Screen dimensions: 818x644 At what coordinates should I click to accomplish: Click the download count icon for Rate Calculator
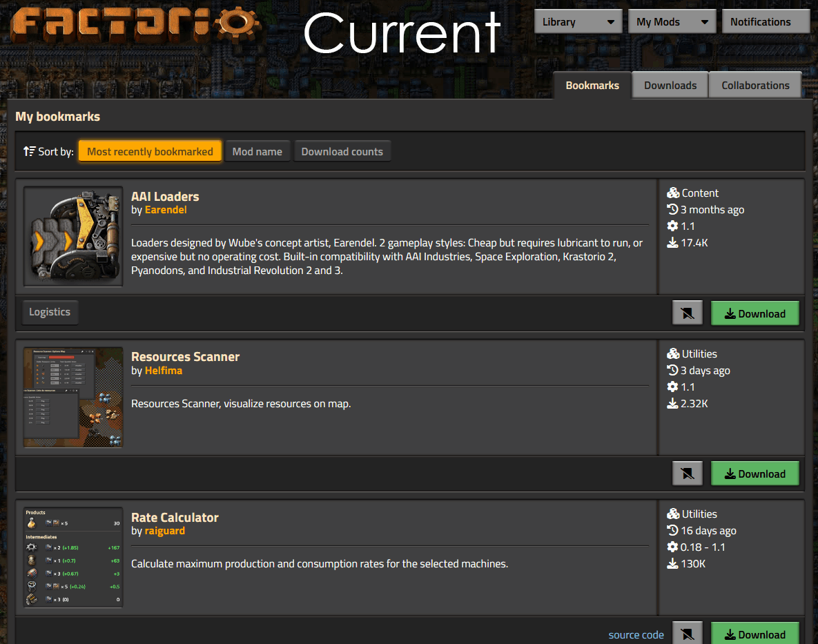[x=673, y=564]
